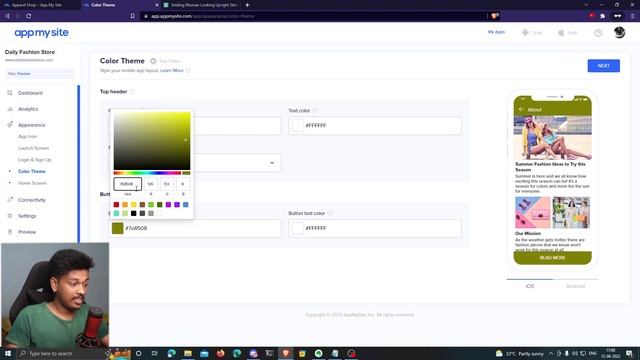This screenshot has height=360, width=640.
Task: Open Analytics in the sidebar
Action: pos(28,109)
